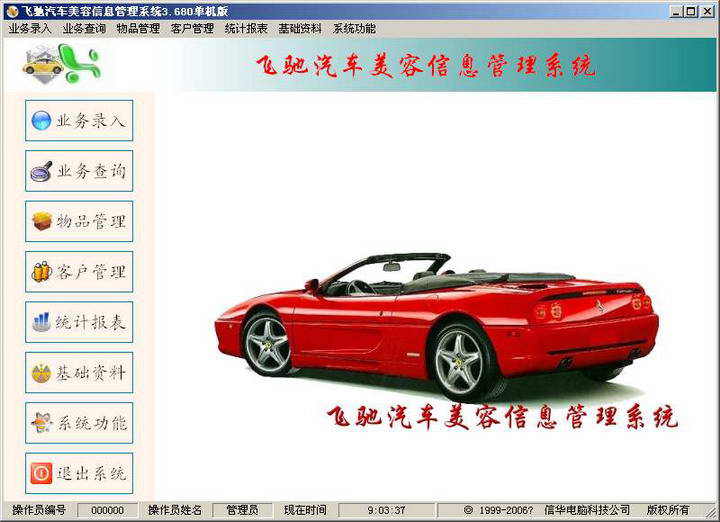The image size is (720, 522).
Task: Click the basket icon beside 基础资料
Action: (41, 372)
